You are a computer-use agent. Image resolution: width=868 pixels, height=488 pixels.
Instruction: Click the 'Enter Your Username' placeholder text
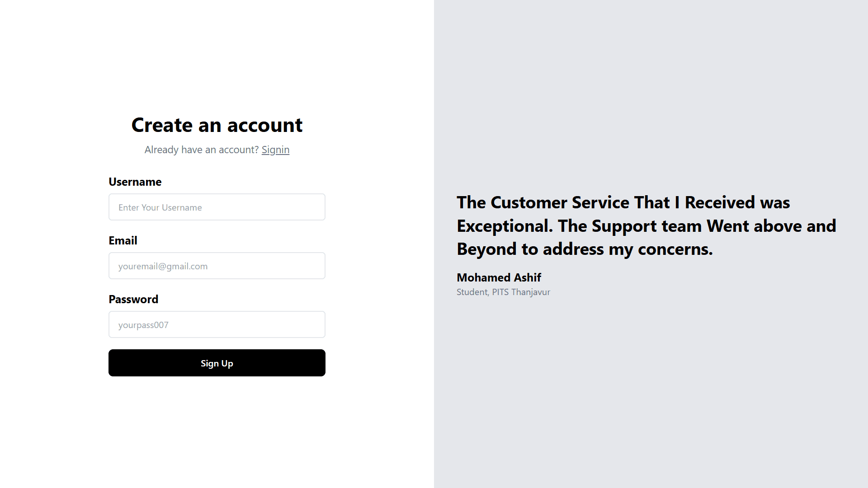click(x=160, y=207)
